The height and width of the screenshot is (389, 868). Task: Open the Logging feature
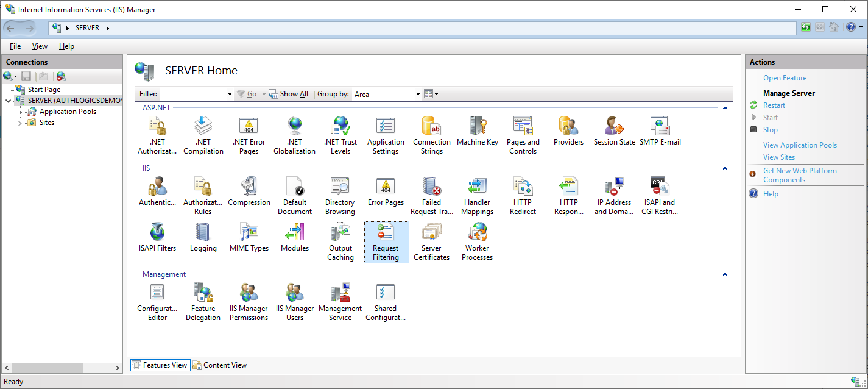[x=203, y=237]
